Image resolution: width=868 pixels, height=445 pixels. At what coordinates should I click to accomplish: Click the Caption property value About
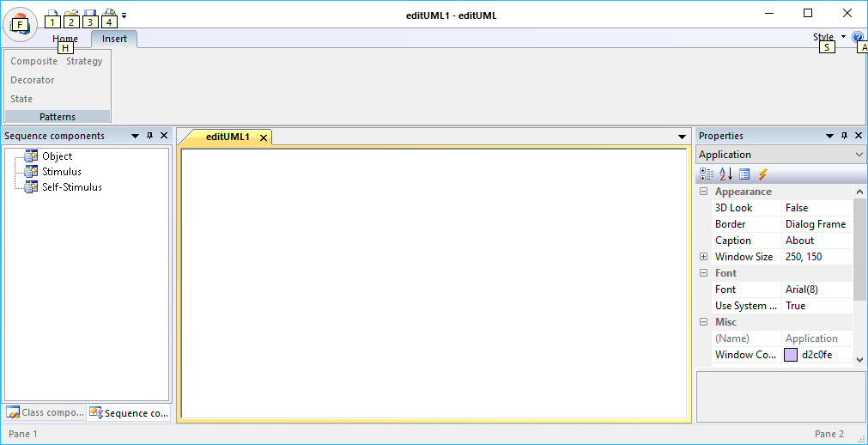(x=816, y=241)
